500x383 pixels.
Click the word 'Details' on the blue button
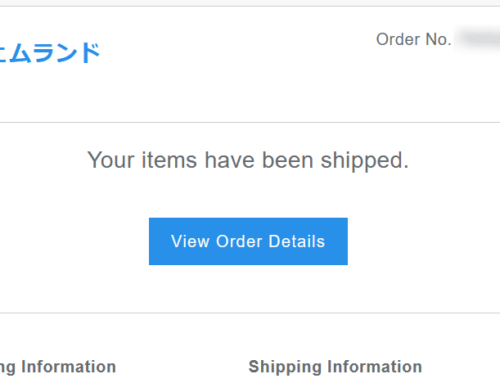click(x=297, y=241)
